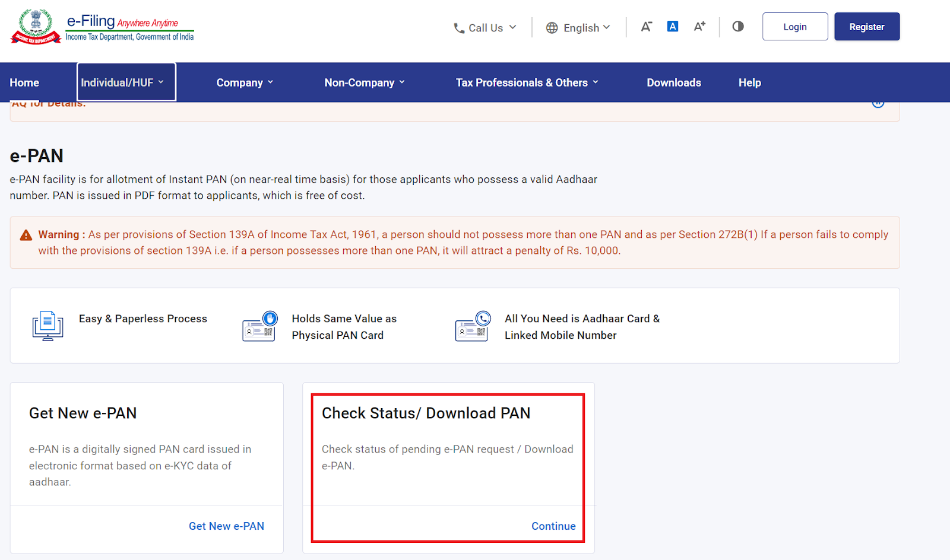The image size is (950, 560).
Task: Click Continue under Check Status/Download PAN
Action: point(553,526)
